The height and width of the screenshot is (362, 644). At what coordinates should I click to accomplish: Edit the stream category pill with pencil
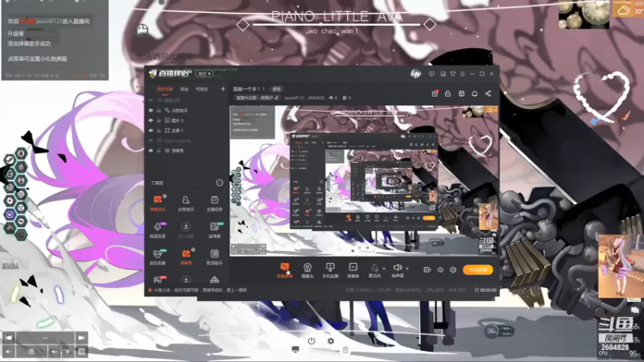pos(258,97)
